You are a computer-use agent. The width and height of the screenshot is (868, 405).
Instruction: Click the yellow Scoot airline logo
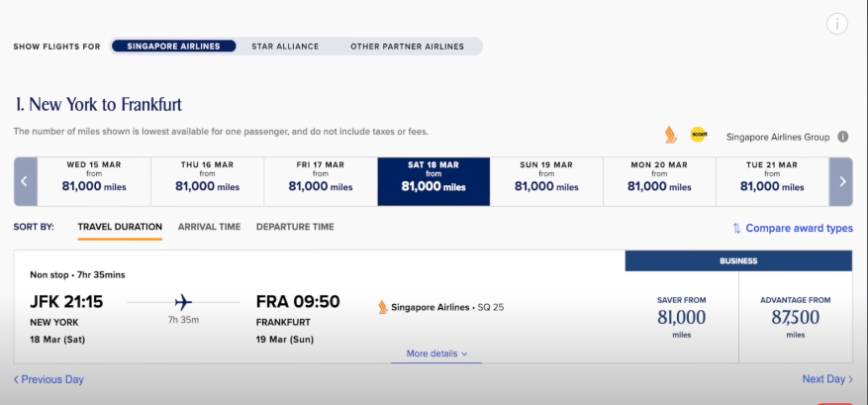tap(698, 135)
